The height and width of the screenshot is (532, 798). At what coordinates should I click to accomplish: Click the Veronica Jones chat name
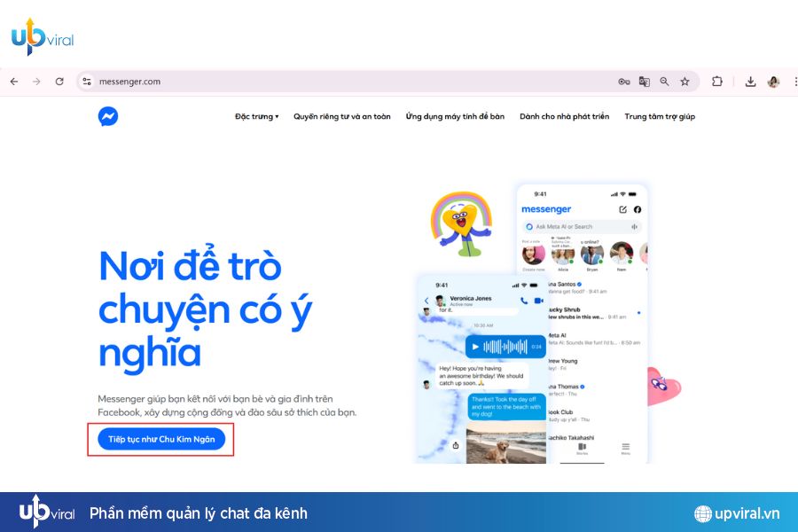(471, 298)
